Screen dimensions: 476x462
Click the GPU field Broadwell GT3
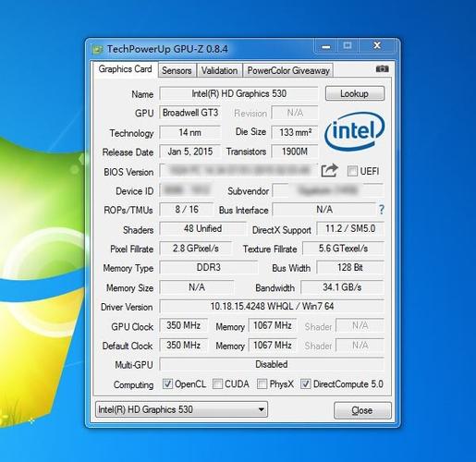pos(190,113)
